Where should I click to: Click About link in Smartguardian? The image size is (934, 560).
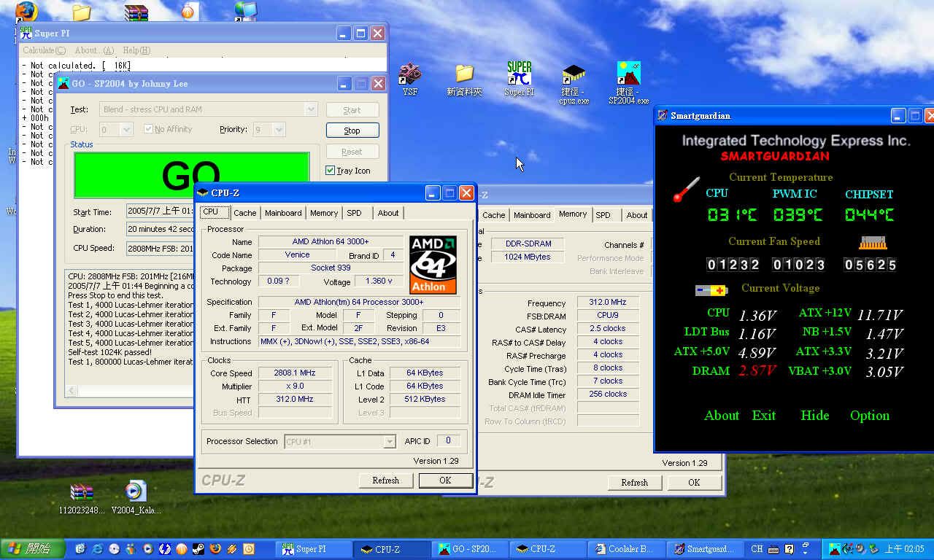(x=722, y=416)
